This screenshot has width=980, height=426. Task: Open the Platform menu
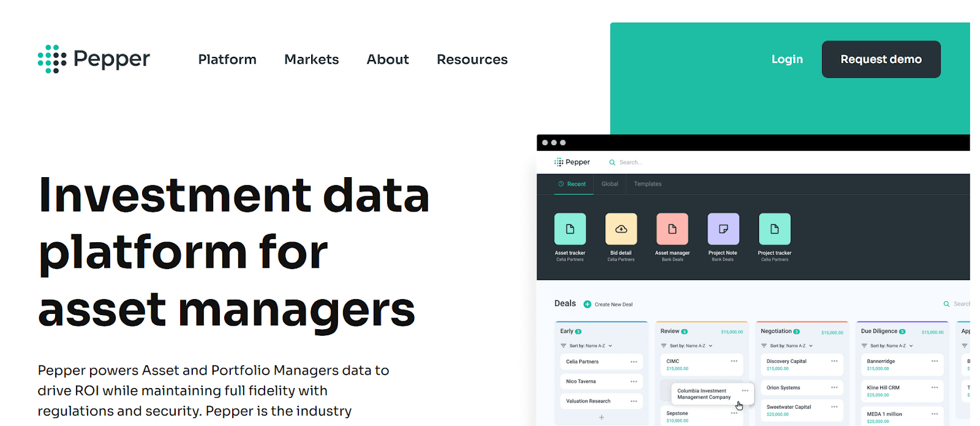pos(227,59)
